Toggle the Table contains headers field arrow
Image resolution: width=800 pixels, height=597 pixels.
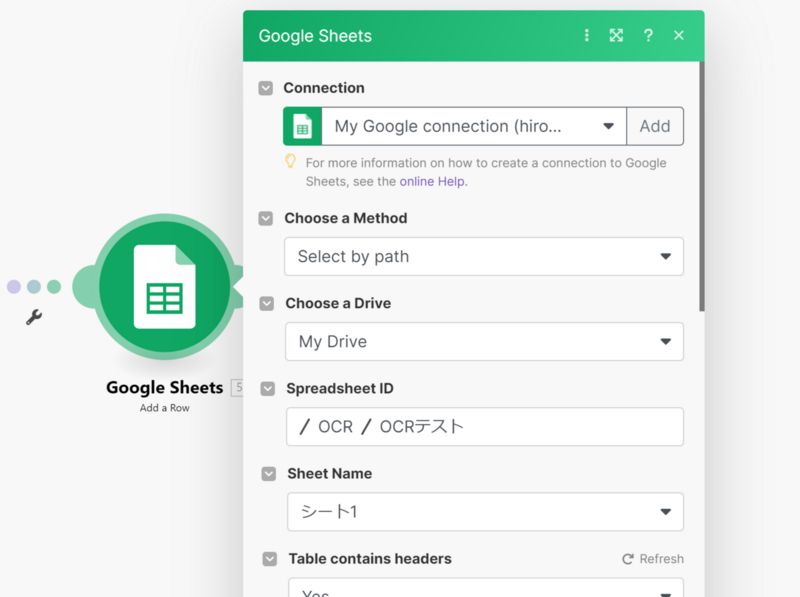(x=270, y=559)
